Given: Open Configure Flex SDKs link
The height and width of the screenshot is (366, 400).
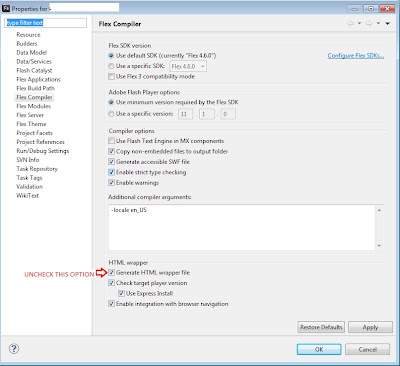Looking at the screenshot, I should 356,56.
